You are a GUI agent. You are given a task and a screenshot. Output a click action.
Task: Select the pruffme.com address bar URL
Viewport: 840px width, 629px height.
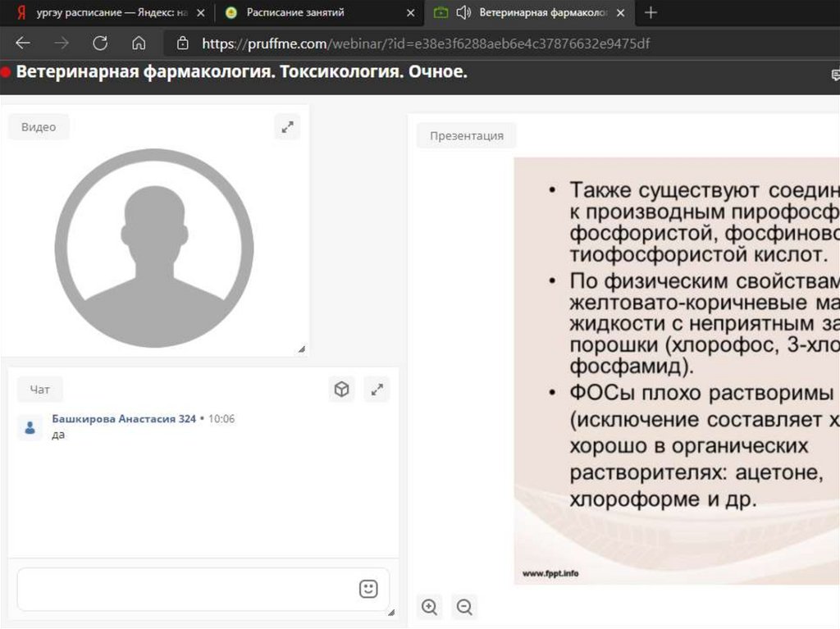(425, 43)
